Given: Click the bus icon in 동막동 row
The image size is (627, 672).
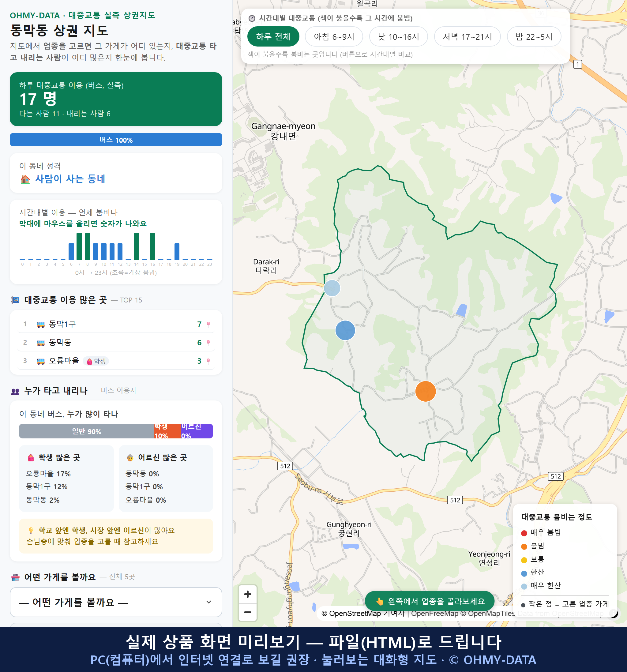Looking at the screenshot, I should 40,343.
